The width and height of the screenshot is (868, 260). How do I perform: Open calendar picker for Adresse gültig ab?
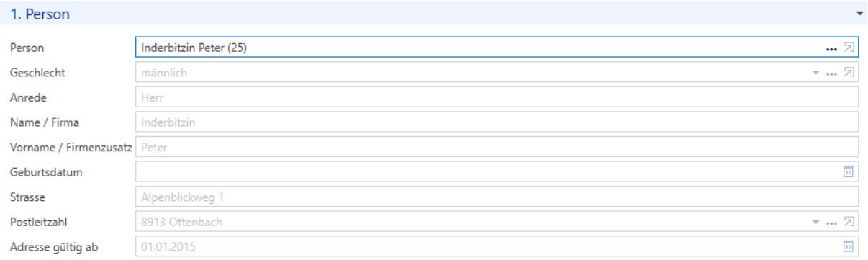(849, 246)
